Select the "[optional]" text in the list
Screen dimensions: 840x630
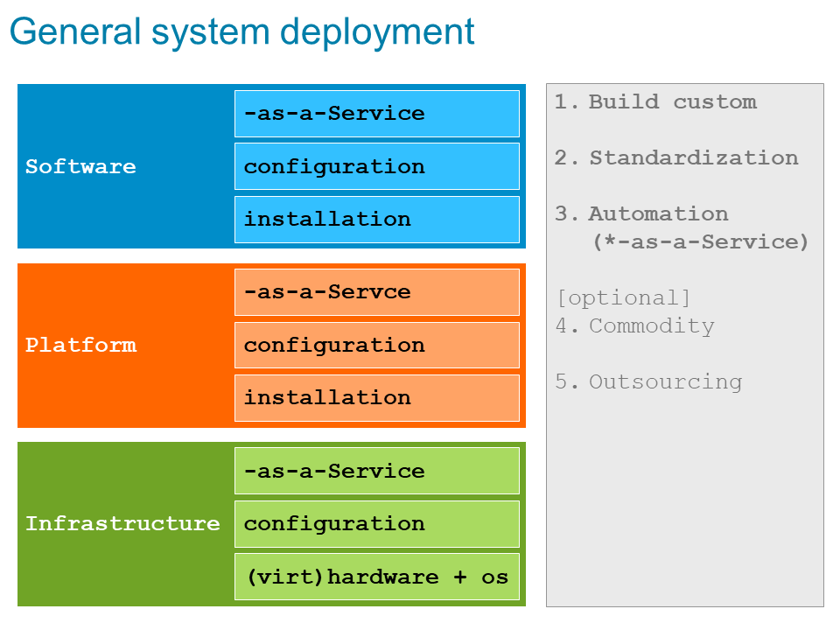click(x=623, y=297)
